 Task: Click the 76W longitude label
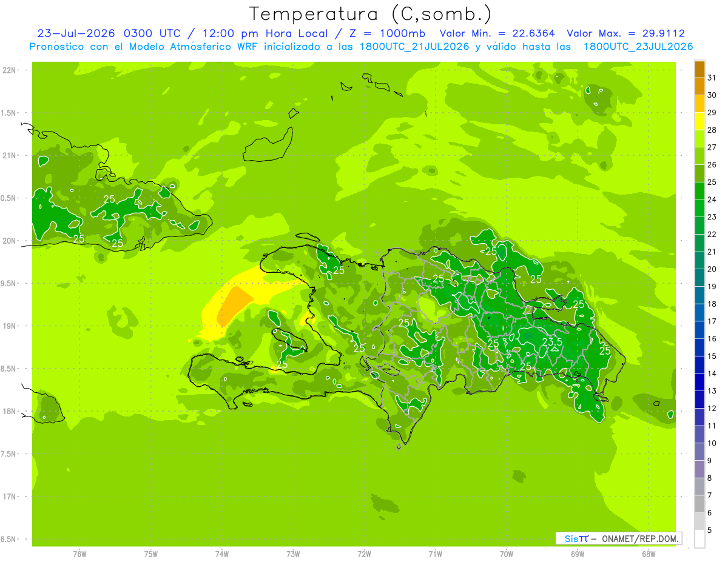(79, 554)
